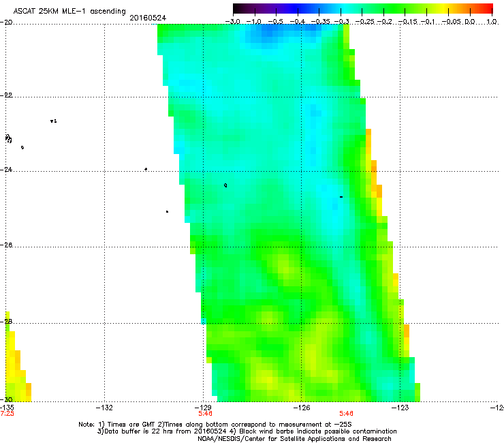Click the -1.0 color scale label
The width and height of the screenshot is (504, 443).
[x=253, y=22]
